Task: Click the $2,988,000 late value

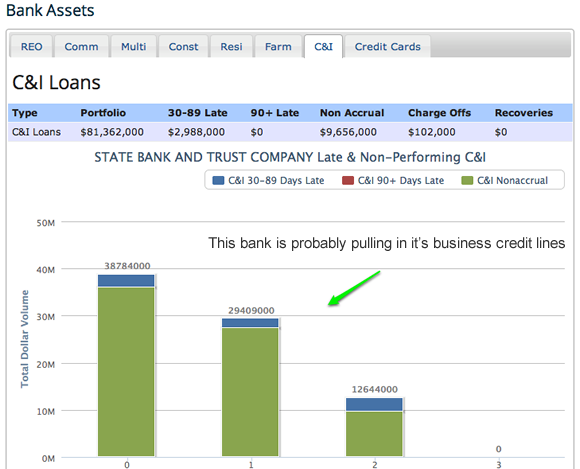Action: 196,132
